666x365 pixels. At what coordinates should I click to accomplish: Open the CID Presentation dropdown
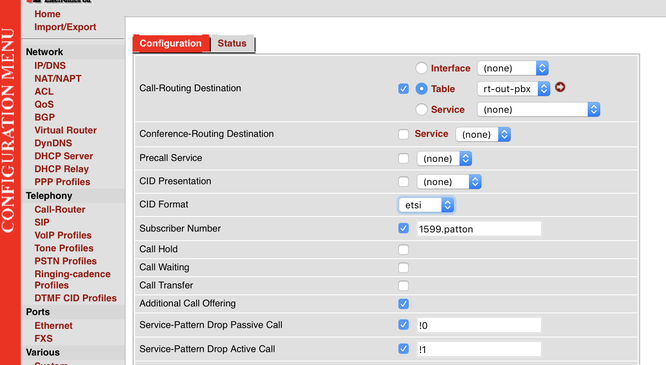click(x=449, y=182)
